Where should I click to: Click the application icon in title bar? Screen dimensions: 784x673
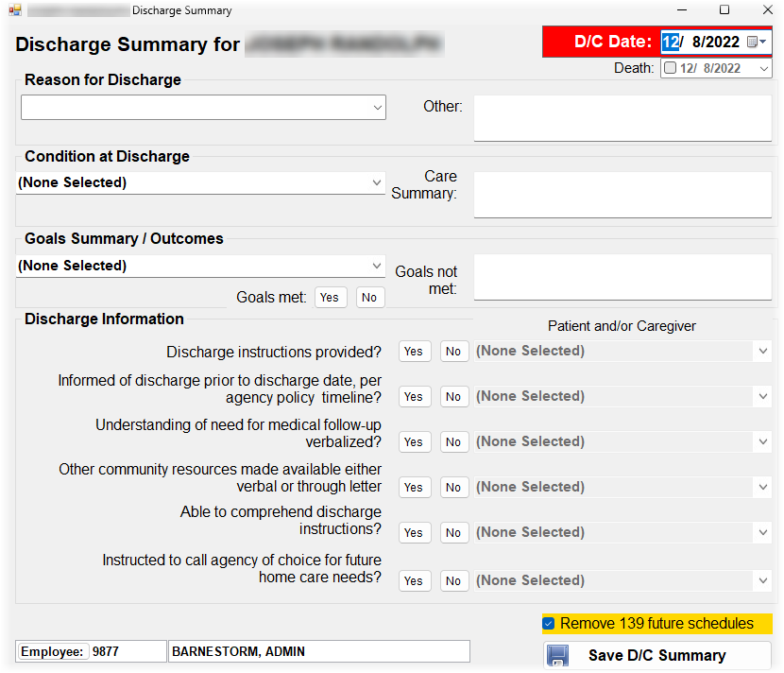pos(14,10)
